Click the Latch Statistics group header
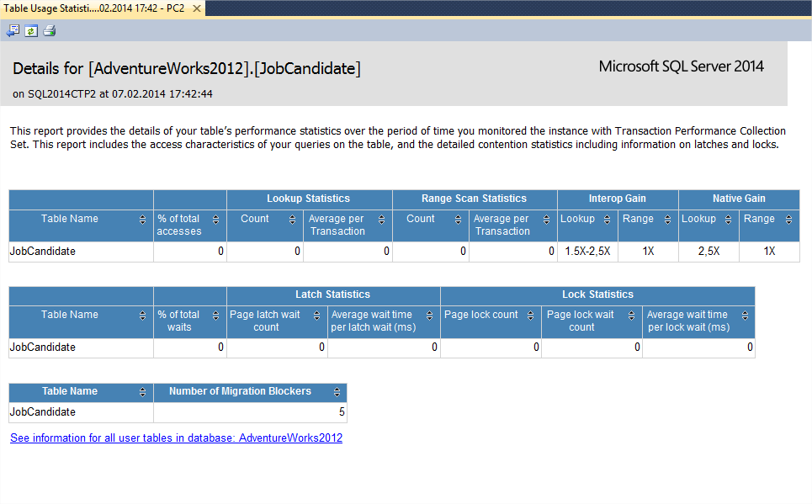 tap(333, 294)
